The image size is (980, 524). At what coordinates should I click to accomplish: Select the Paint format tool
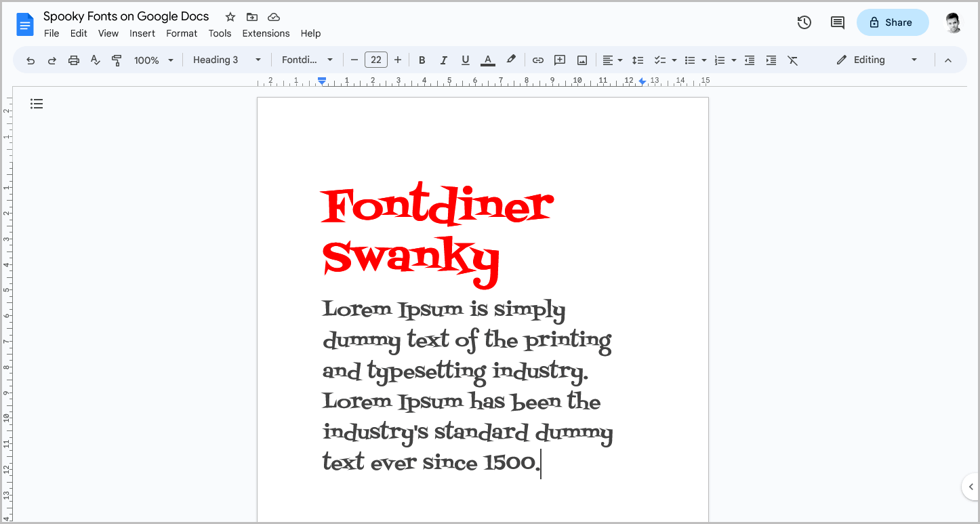tap(117, 60)
